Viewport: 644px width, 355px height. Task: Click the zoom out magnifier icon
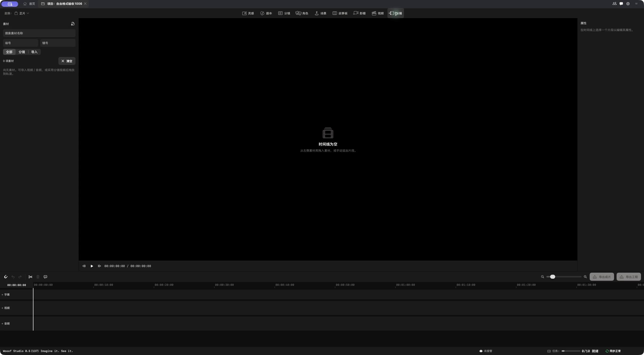click(542, 277)
